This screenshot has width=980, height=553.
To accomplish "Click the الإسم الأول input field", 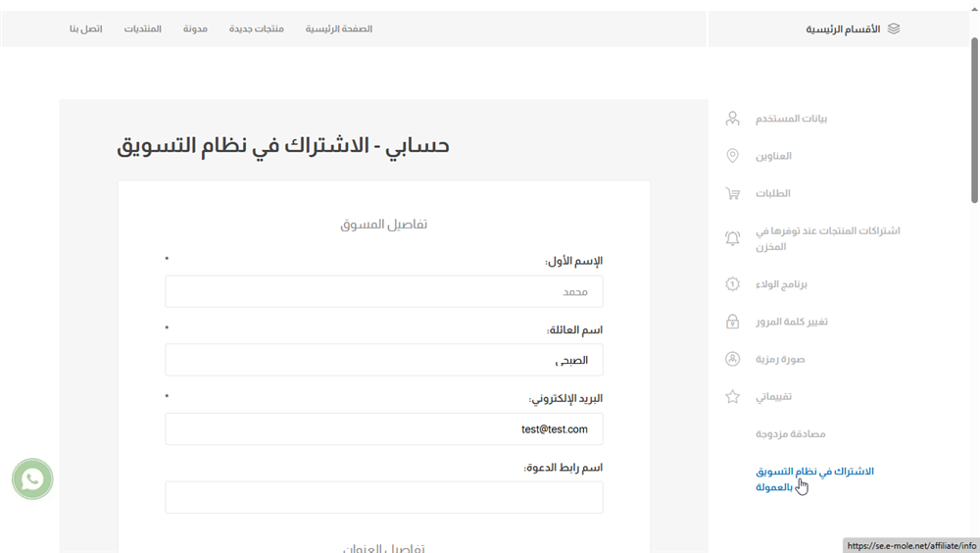I will [384, 291].
